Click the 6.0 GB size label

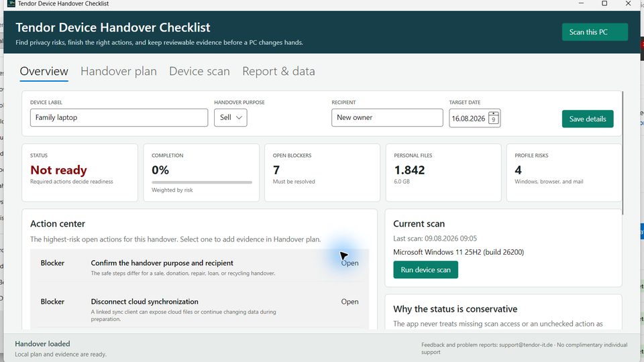coord(402,182)
